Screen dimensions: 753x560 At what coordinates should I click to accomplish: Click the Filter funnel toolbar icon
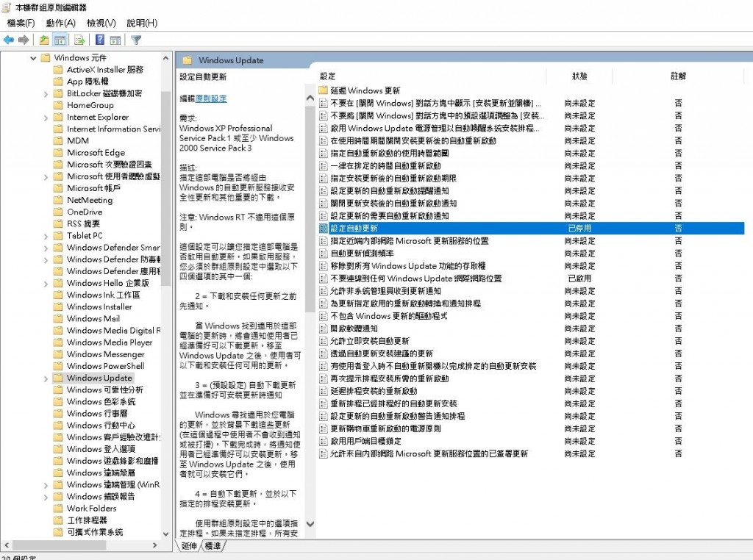[136, 40]
